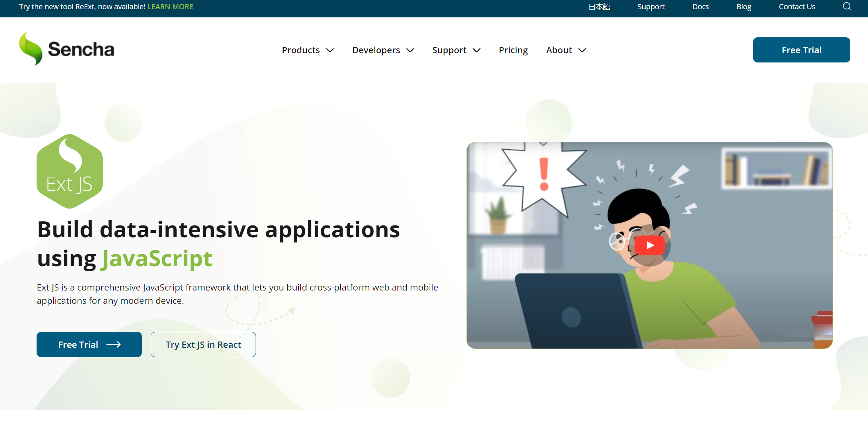Image resolution: width=868 pixels, height=421 pixels.
Task: Click the Free Trial button top-right
Action: click(802, 49)
